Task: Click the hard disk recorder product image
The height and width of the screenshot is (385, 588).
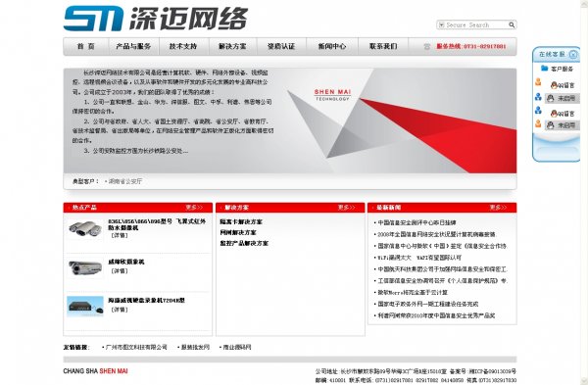Action: tap(85, 307)
